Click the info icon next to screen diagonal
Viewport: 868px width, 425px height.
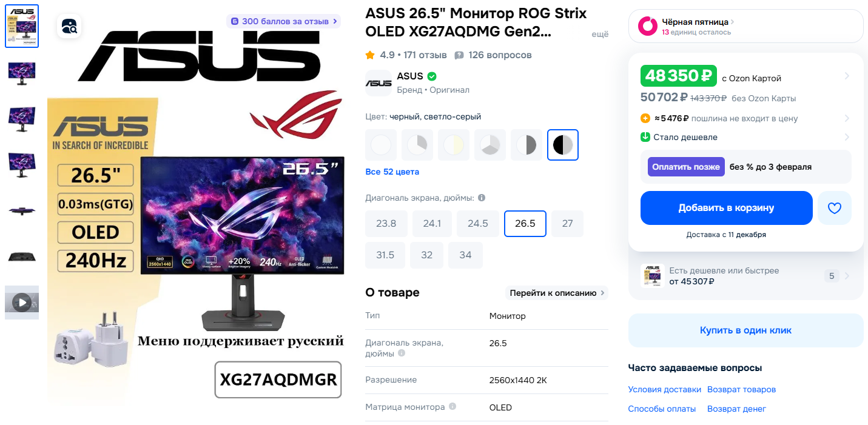coord(482,198)
